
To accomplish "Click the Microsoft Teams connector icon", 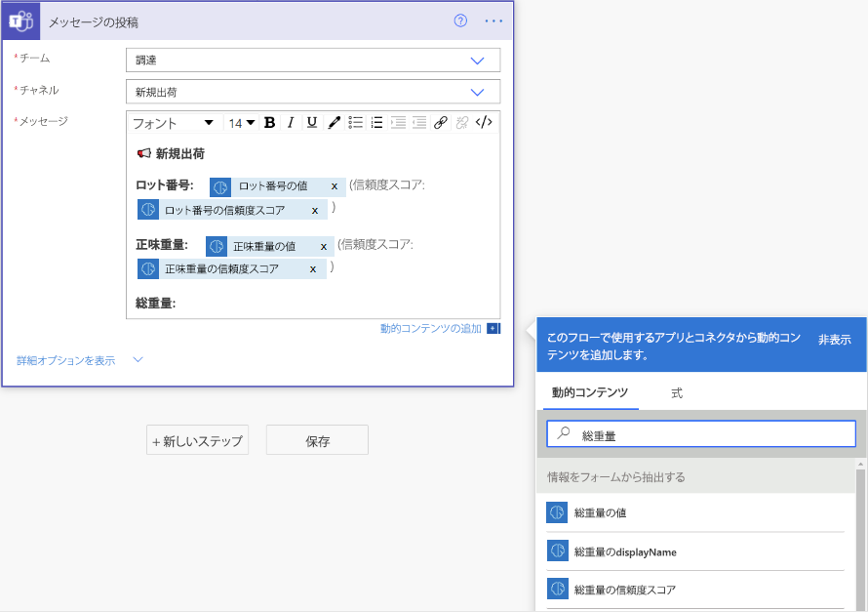I will tap(21, 21).
